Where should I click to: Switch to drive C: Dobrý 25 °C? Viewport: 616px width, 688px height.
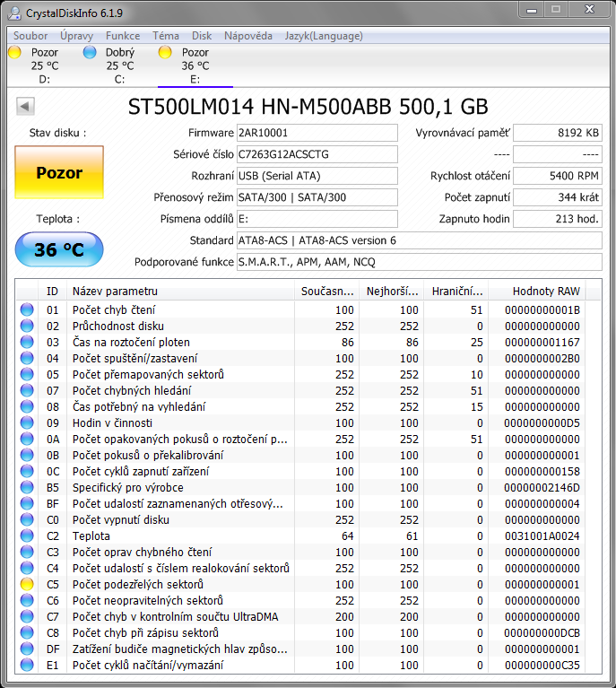(x=120, y=65)
